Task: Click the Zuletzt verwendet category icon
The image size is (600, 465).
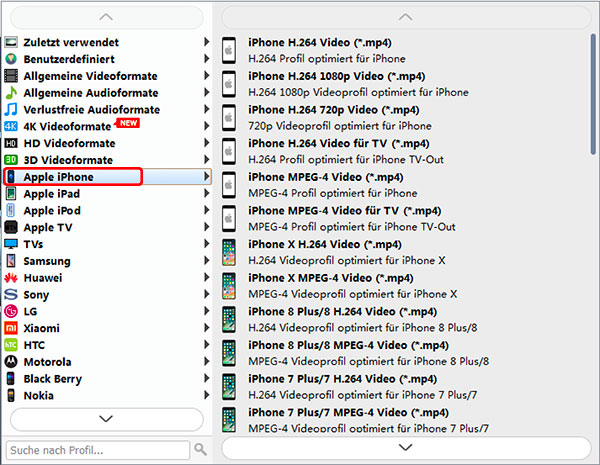Action: 11,42
